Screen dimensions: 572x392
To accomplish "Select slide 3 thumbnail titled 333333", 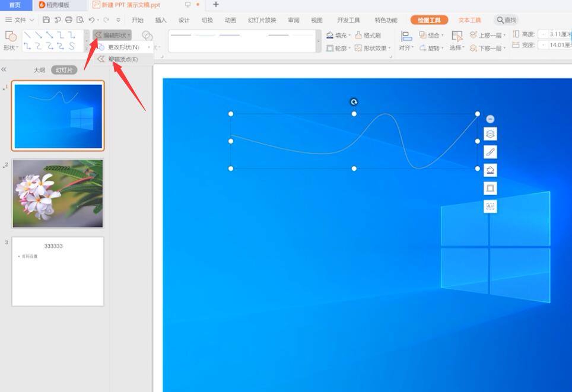I will click(x=58, y=272).
